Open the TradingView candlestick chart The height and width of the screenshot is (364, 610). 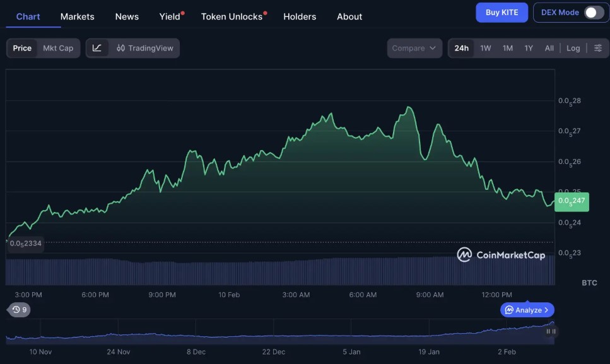(x=144, y=48)
